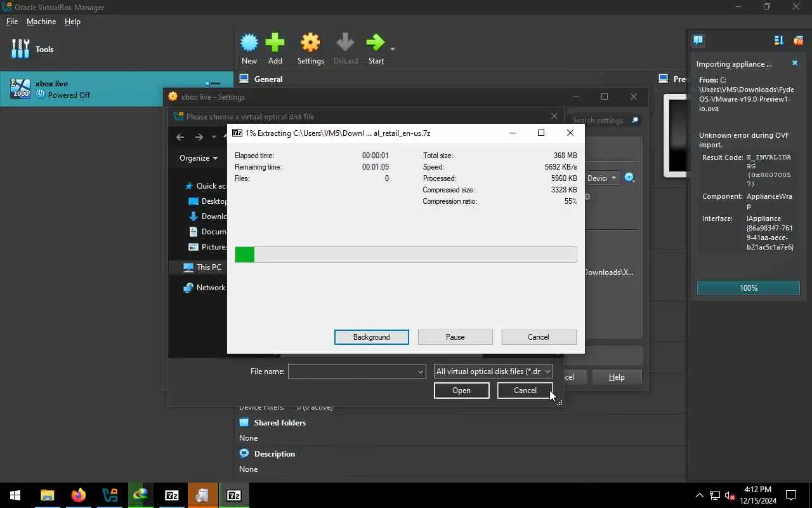Dismiss the Importing appliance notification
This screenshot has width=812, height=508.
pyautogui.click(x=794, y=63)
